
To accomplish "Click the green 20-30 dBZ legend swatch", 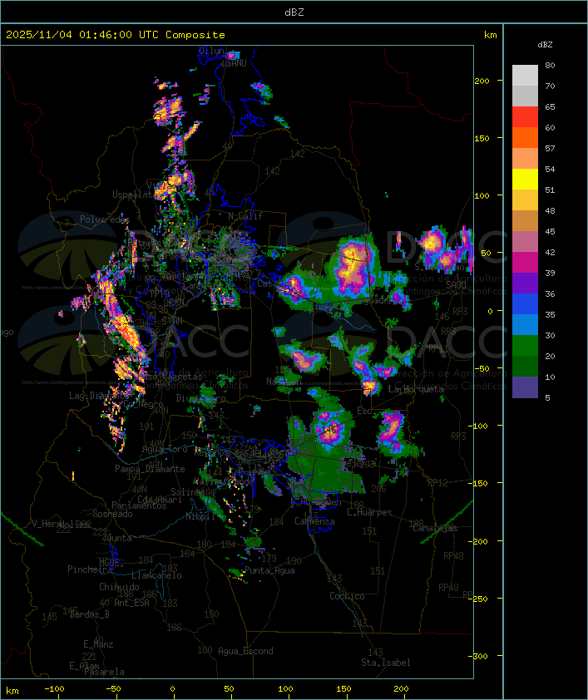I will (x=525, y=345).
